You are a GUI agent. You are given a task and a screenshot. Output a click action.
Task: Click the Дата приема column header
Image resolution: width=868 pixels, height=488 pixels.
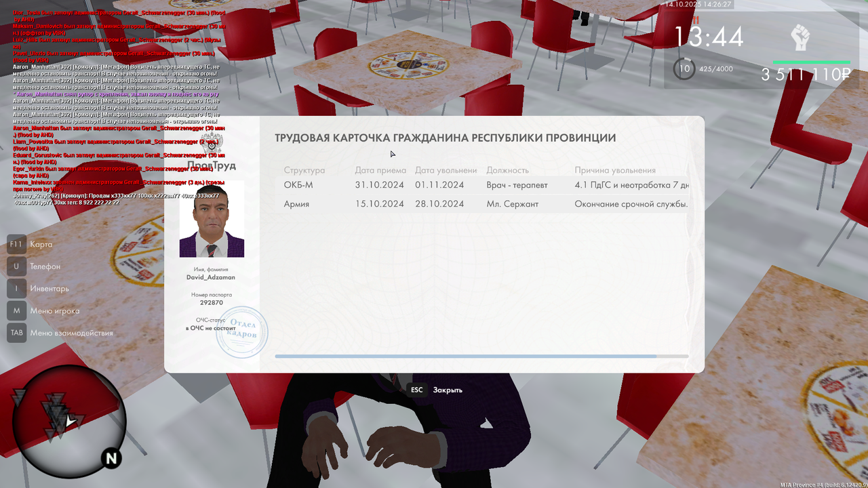380,170
